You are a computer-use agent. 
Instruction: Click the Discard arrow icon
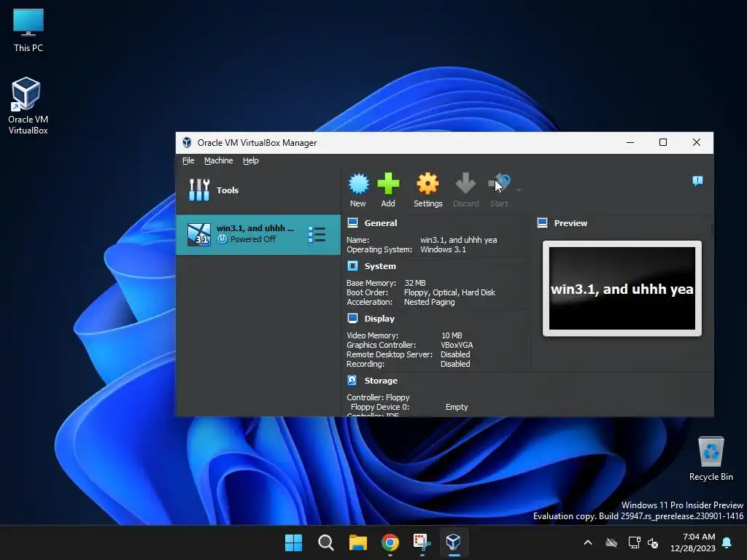(x=465, y=184)
